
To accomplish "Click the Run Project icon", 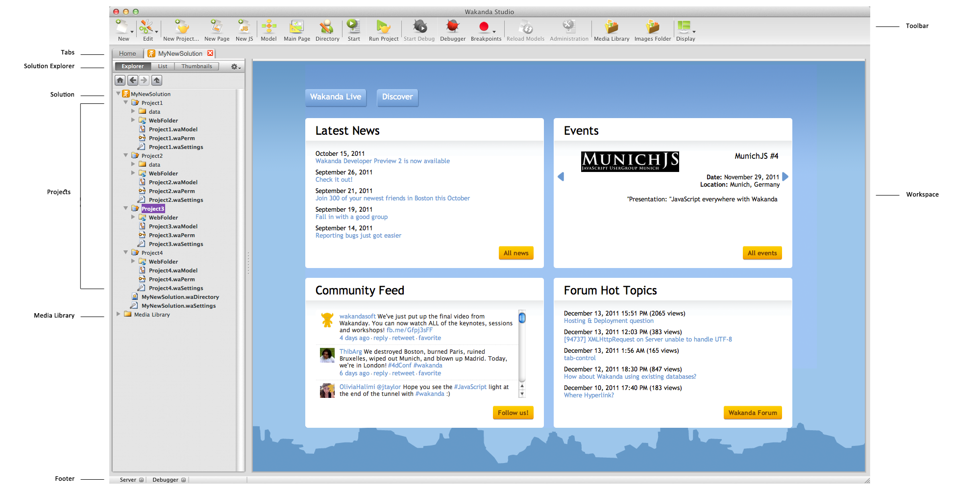I will [383, 26].
